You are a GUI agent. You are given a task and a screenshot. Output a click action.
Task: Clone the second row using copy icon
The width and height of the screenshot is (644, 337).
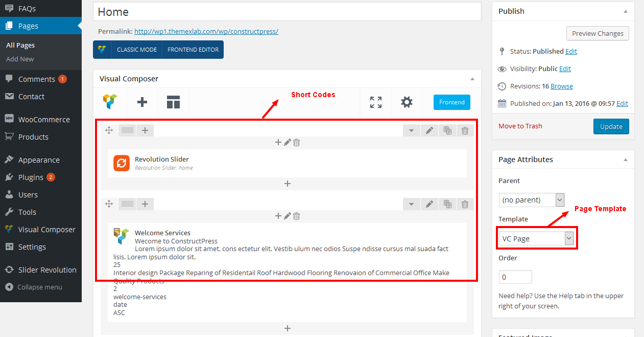pyautogui.click(x=447, y=205)
